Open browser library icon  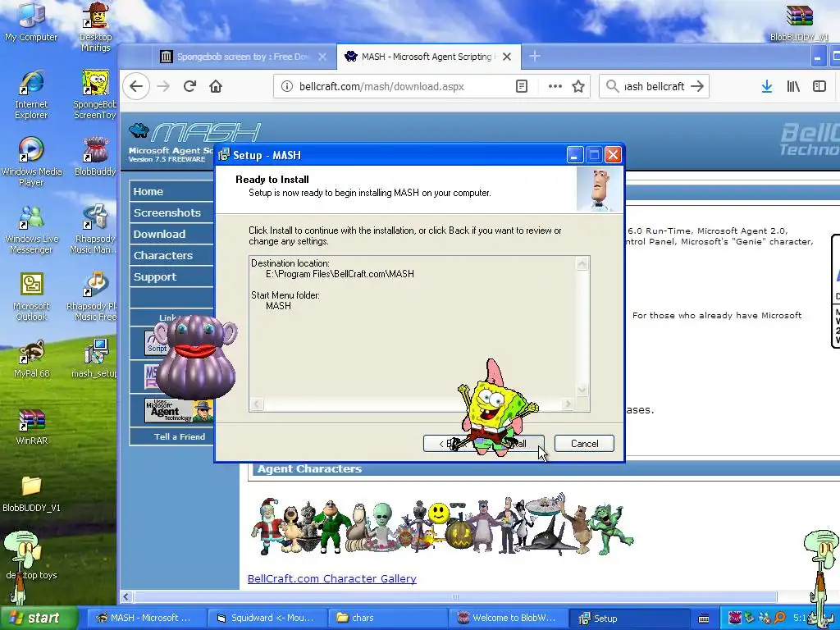point(793,86)
